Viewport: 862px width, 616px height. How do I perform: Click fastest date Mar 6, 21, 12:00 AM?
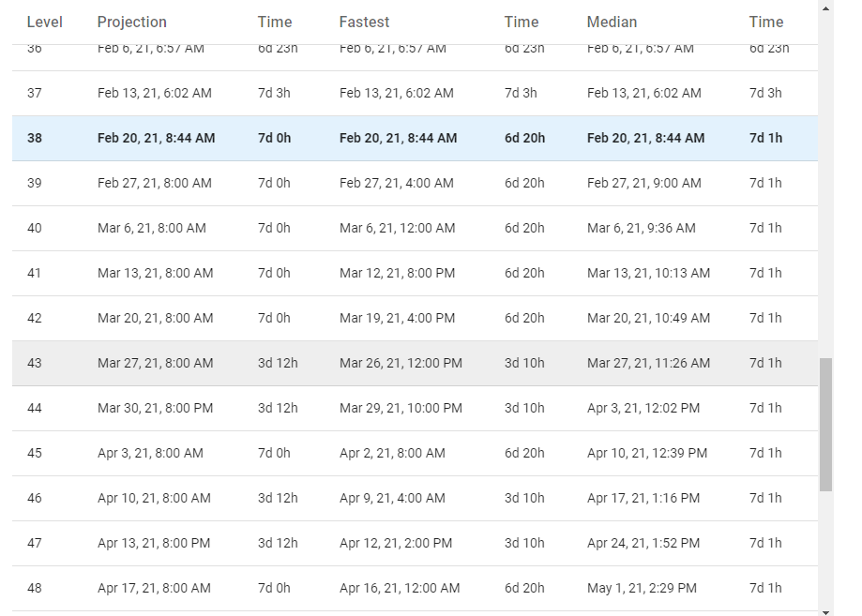tap(397, 228)
